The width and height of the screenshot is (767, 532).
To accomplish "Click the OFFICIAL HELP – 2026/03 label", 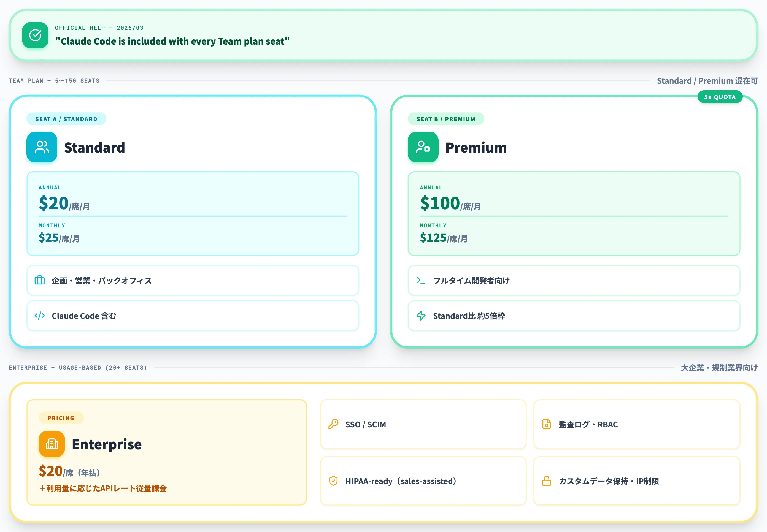I will coord(99,28).
